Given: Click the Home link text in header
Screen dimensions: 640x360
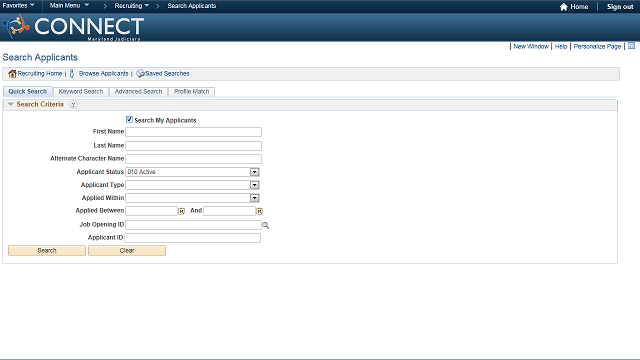Looking at the screenshot, I should [x=579, y=7].
